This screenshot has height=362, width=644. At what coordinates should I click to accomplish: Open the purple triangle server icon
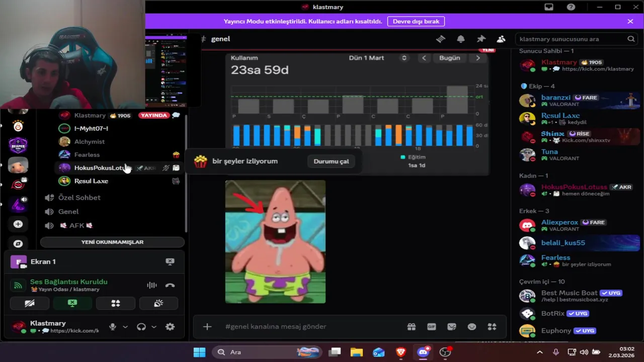[18, 204]
